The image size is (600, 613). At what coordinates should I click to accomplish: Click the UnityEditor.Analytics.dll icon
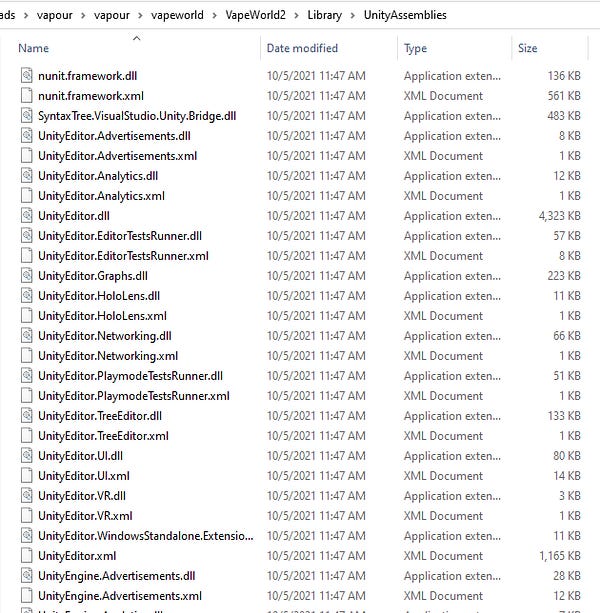coord(27,176)
